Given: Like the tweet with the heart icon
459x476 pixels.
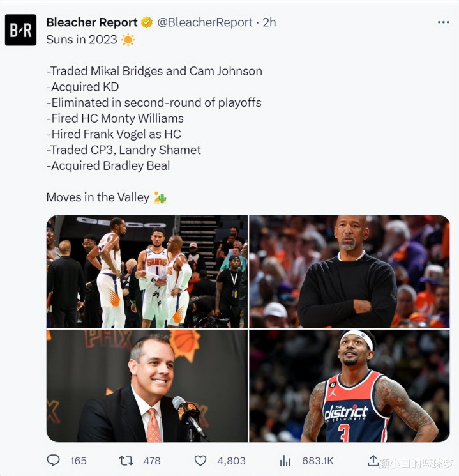Looking at the screenshot, I should coord(200,461).
